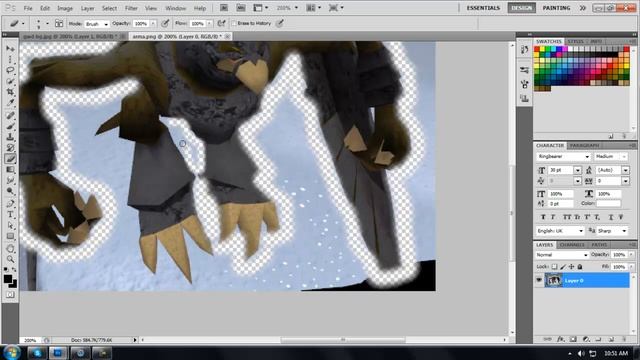The width and height of the screenshot is (640, 360).
Task: Select the Gradient tool
Action: 10,170
